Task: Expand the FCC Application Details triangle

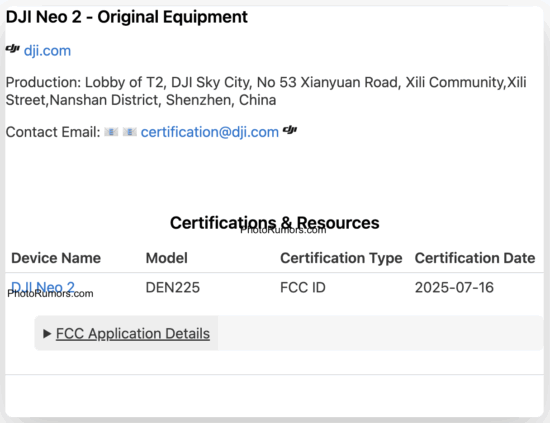Action: (x=47, y=334)
